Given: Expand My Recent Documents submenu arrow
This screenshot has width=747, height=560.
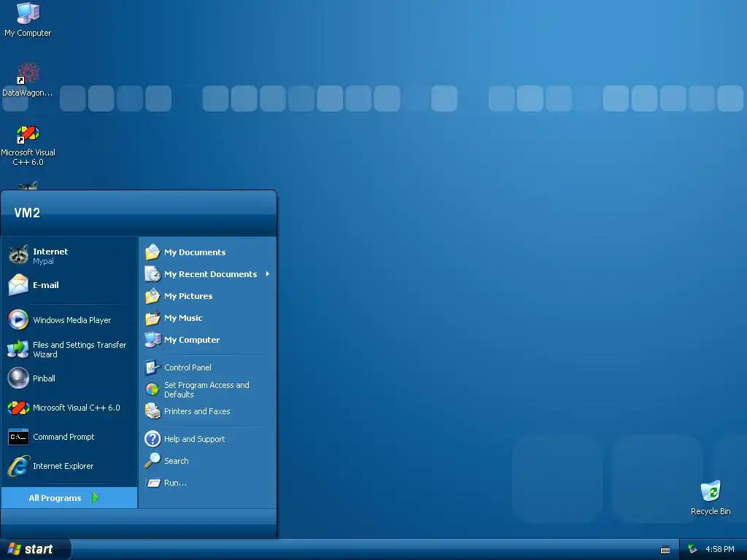Looking at the screenshot, I should pyautogui.click(x=268, y=274).
